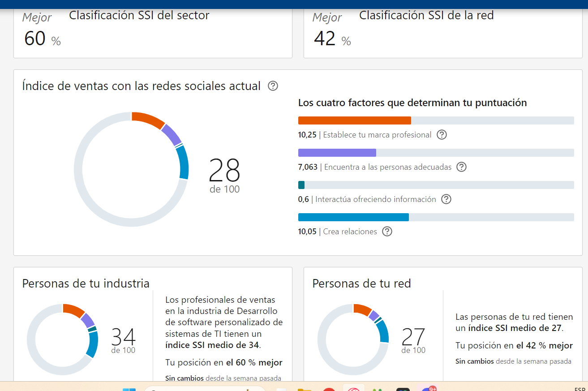Click the Encuentra a las personas adecuadas label
The height and width of the screenshot is (391, 588).
pyautogui.click(x=388, y=167)
